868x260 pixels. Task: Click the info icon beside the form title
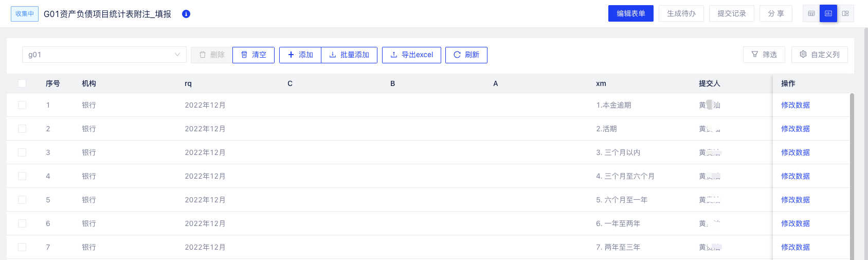click(186, 14)
